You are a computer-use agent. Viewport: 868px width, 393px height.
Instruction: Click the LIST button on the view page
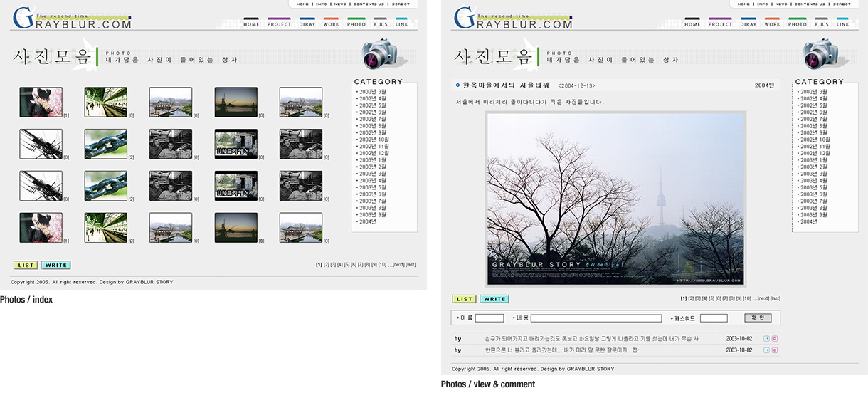(x=465, y=299)
